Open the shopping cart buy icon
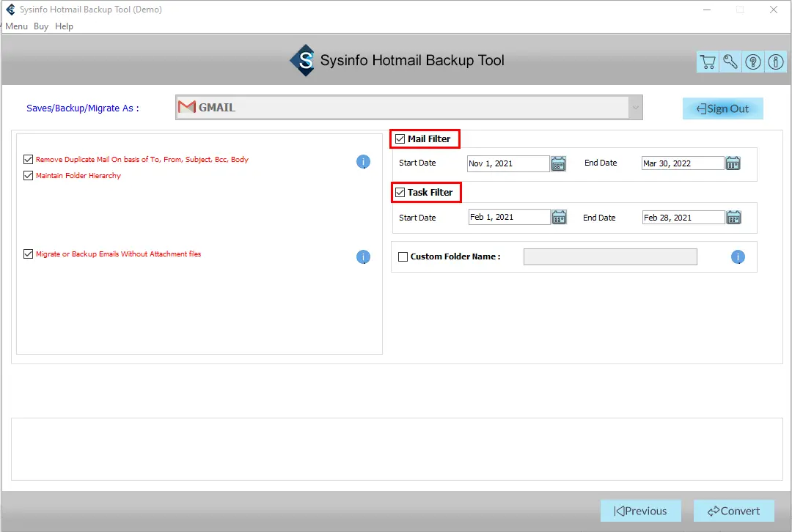Screen dimensions: 792x532 click(708, 62)
